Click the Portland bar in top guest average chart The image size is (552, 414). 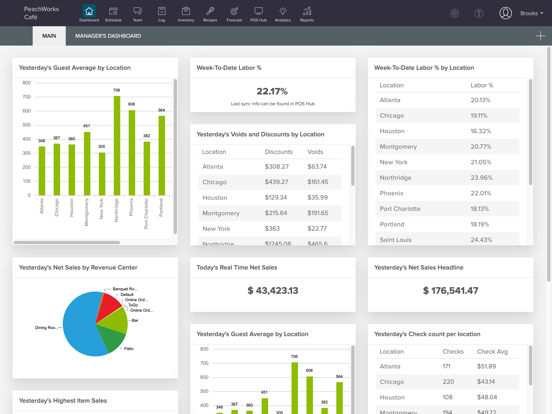162,156
